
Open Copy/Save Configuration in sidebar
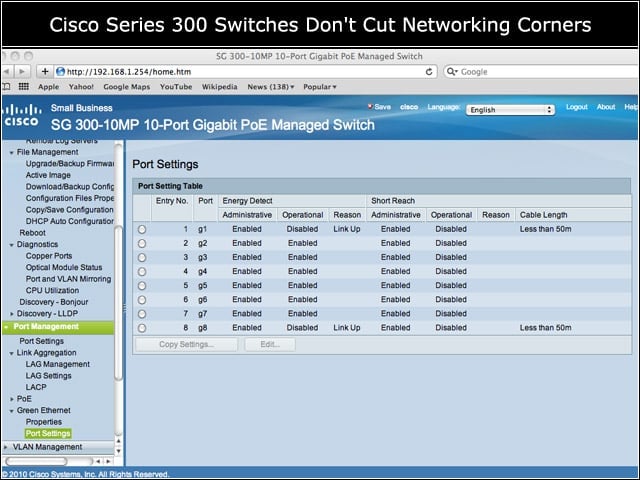click(x=69, y=210)
